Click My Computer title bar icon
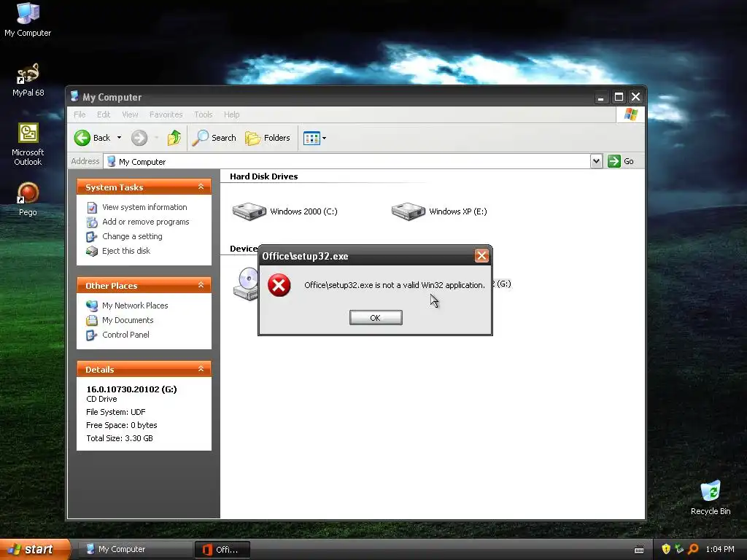Image resolution: width=747 pixels, height=560 pixels. [74, 97]
